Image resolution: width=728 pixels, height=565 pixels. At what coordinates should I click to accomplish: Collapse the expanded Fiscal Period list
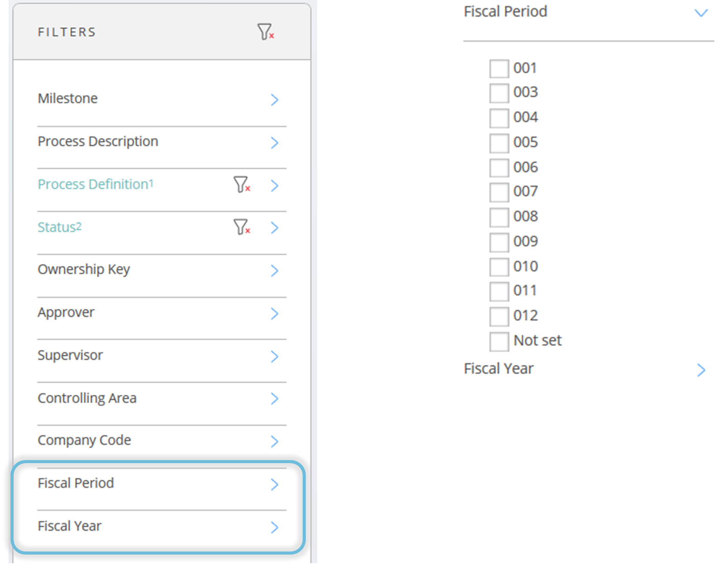(701, 13)
